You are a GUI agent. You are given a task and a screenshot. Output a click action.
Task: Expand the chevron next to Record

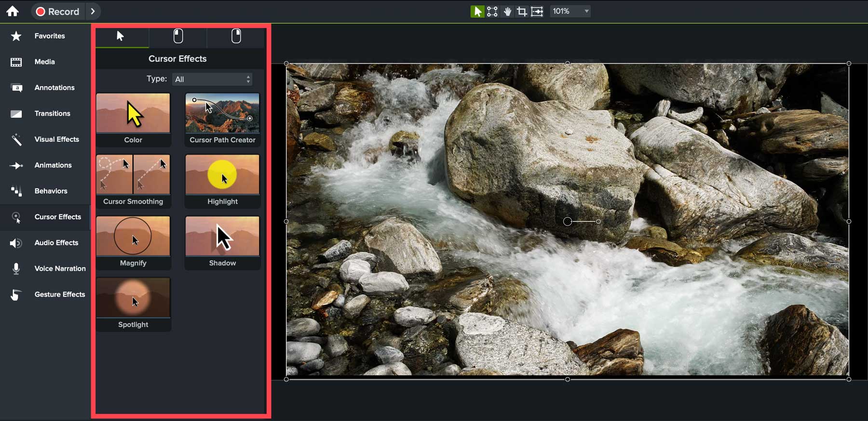click(93, 11)
